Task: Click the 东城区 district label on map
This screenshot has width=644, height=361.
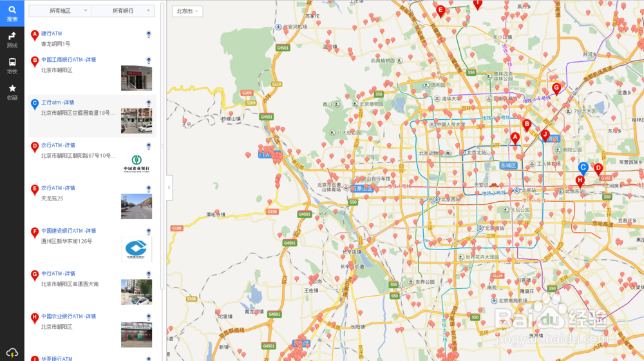Action: pos(509,165)
